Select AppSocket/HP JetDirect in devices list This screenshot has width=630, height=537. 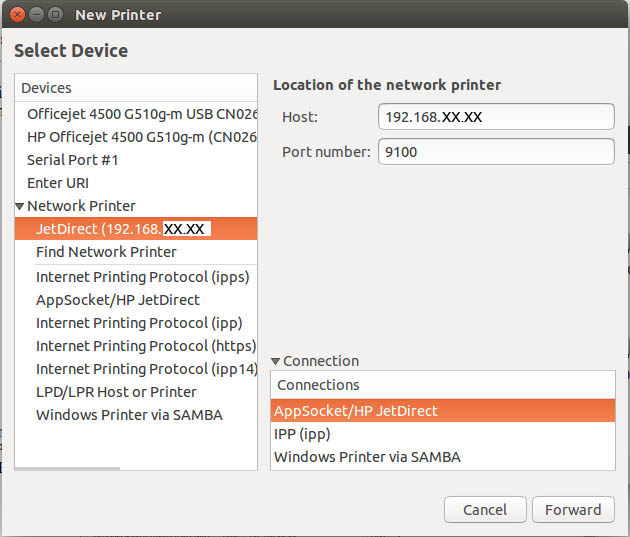coord(118,299)
